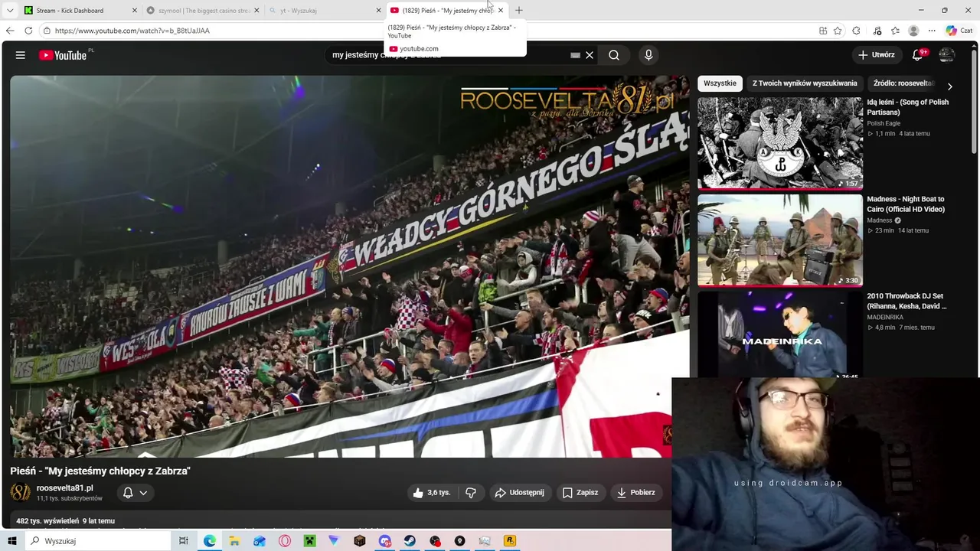980x551 pixels.
Task: Open Task View on the taskbar
Action: pos(184,541)
